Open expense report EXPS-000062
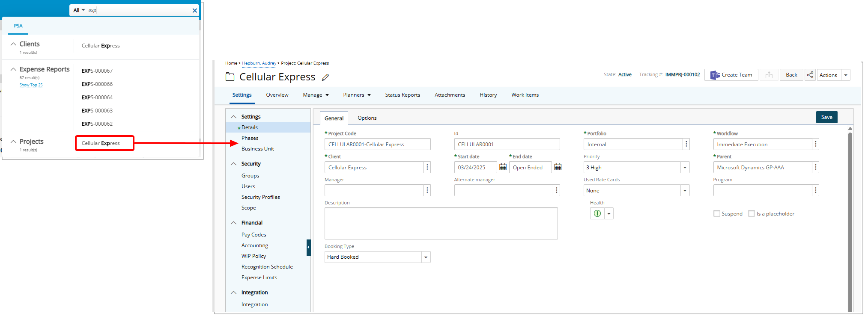This screenshot has width=868, height=319. (97, 124)
